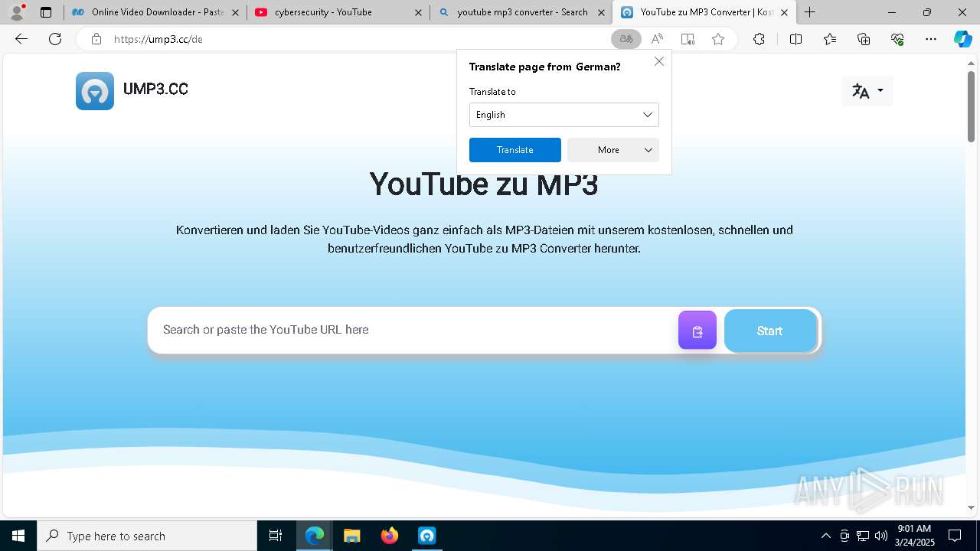
Task: Open Microsoft Edge from the taskbar
Action: click(315, 536)
